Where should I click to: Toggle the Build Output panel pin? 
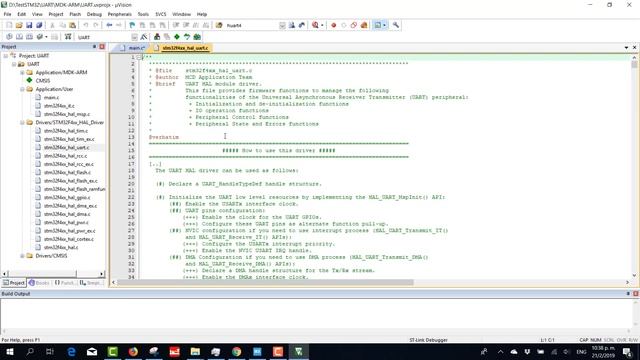point(628,293)
